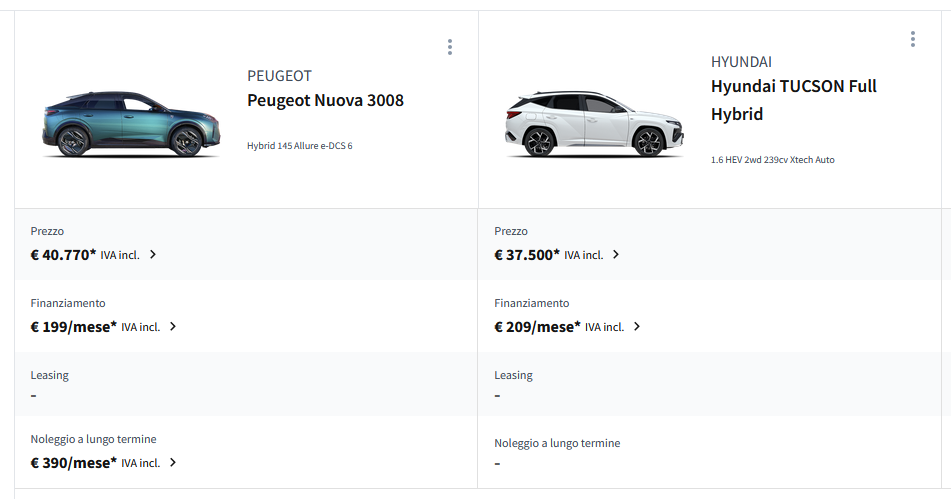The width and height of the screenshot is (951, 499).
Task: Select Peugeot € 199/mese financing offer
Action: pyautogui.click(x=73, y=327)
